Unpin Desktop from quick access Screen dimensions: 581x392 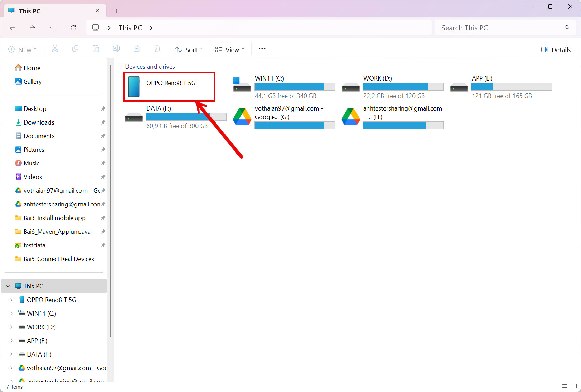(x=103, y=108)
